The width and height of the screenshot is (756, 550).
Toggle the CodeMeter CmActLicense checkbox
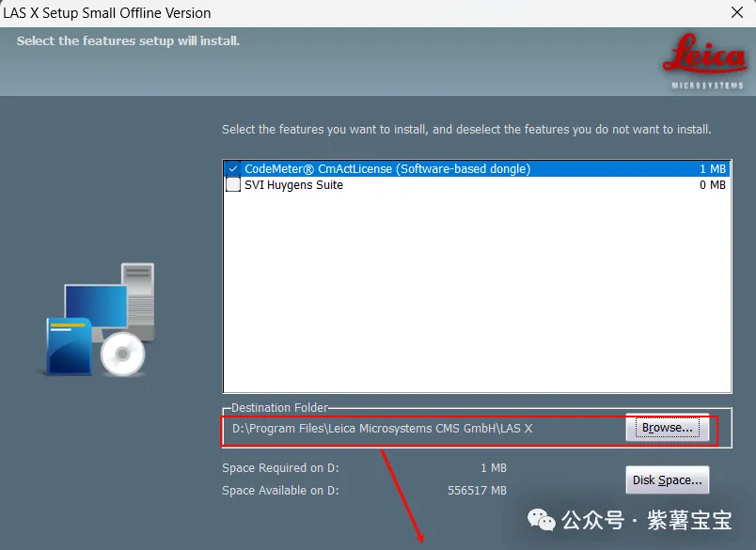[233, 169]
